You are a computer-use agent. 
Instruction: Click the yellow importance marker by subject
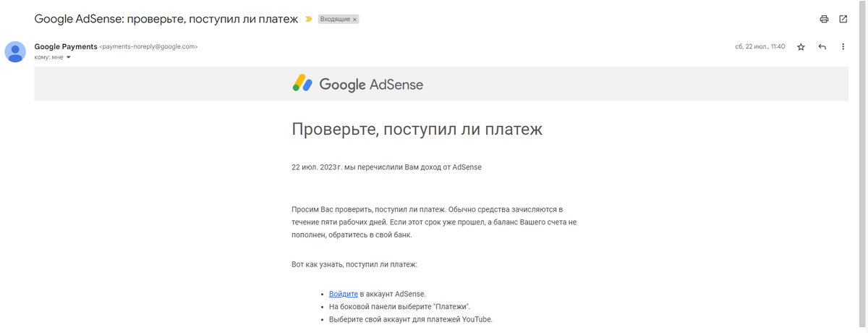[x=308, y=20]
